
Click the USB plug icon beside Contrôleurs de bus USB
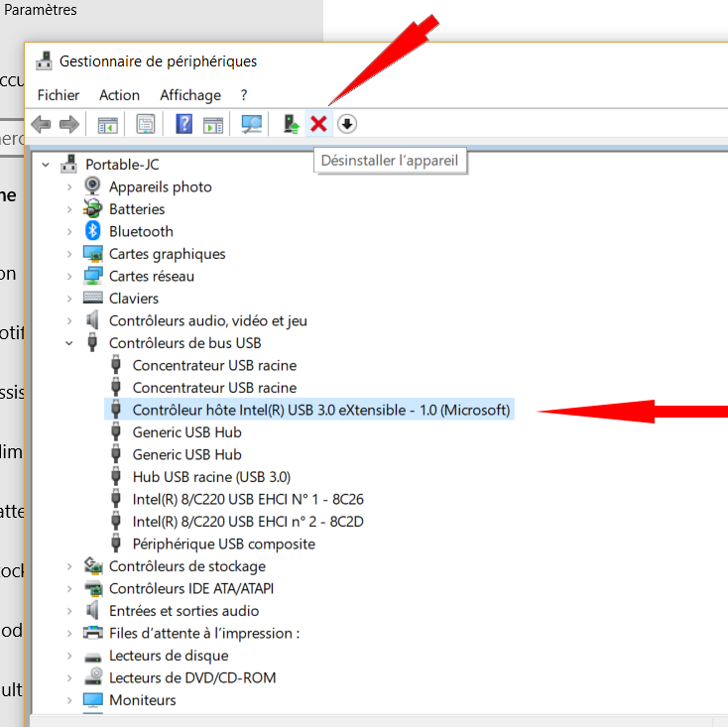pyautogui.click(x=92, y=342)
